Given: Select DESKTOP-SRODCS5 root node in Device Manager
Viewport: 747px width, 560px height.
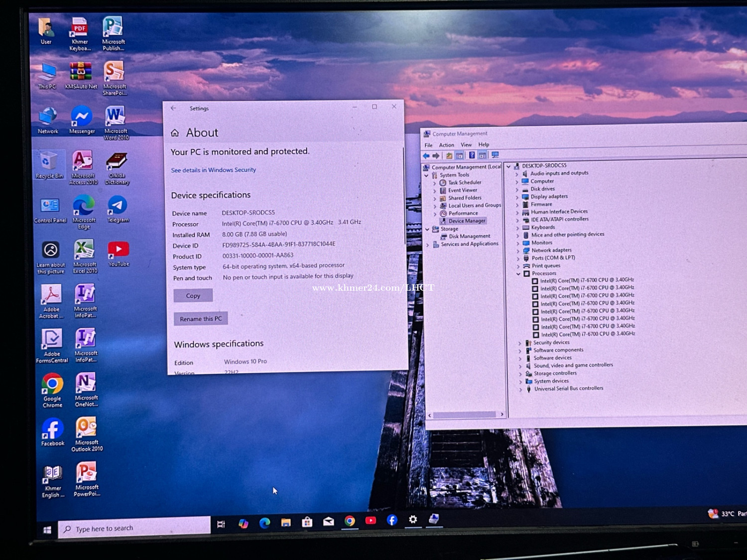Looking at the screenshot, I should coord(540,166).
